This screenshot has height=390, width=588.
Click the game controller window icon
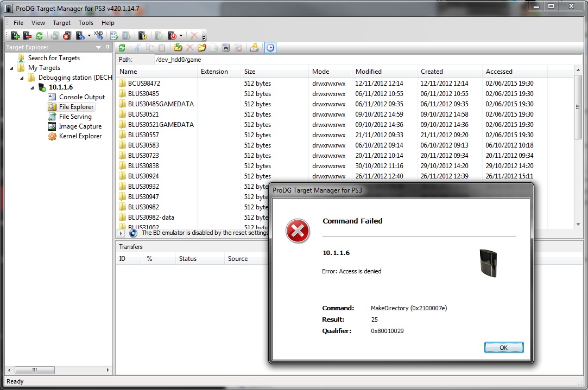(x=225, y=48)
